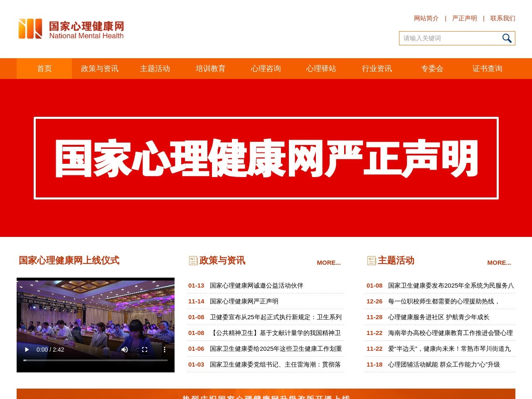Screen dimensions: 532x399
Task: Open article 海南举办高校心理健康教育工作推进会
Action: coord(451,333)
